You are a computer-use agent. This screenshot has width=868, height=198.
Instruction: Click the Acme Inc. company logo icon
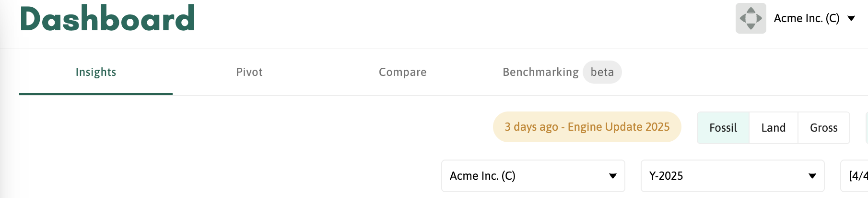click(x=751, y=18)
